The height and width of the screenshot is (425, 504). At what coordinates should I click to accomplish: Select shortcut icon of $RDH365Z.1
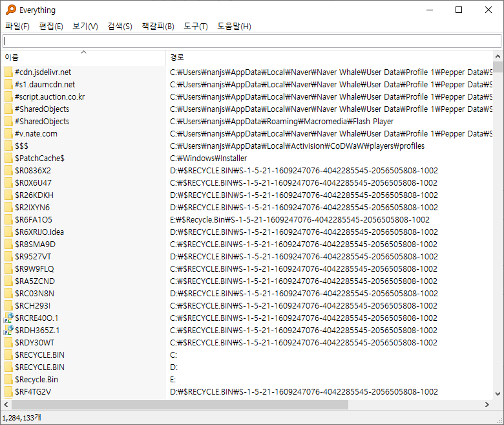click(x=8, y=330)
